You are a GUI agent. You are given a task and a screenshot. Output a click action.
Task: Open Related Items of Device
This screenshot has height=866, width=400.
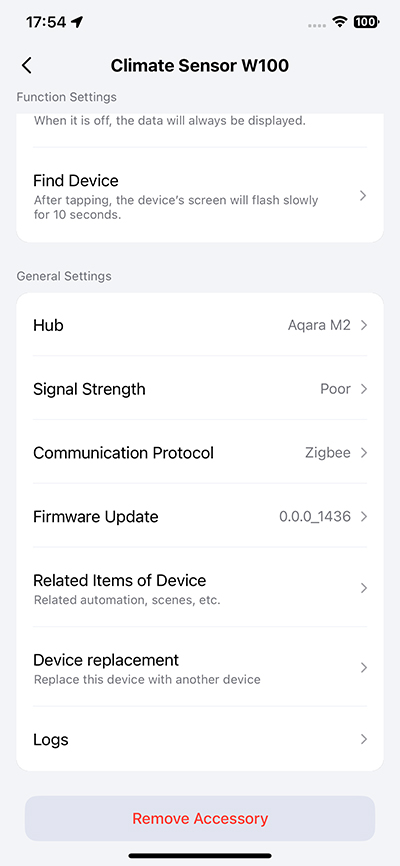tap(200, 588)
